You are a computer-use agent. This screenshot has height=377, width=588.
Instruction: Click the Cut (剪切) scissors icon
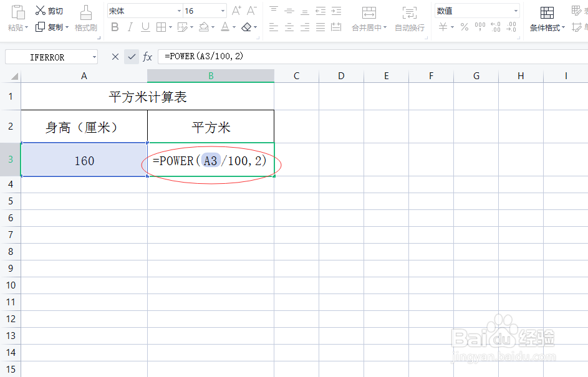pyautogui.click(x=41, y=10)
